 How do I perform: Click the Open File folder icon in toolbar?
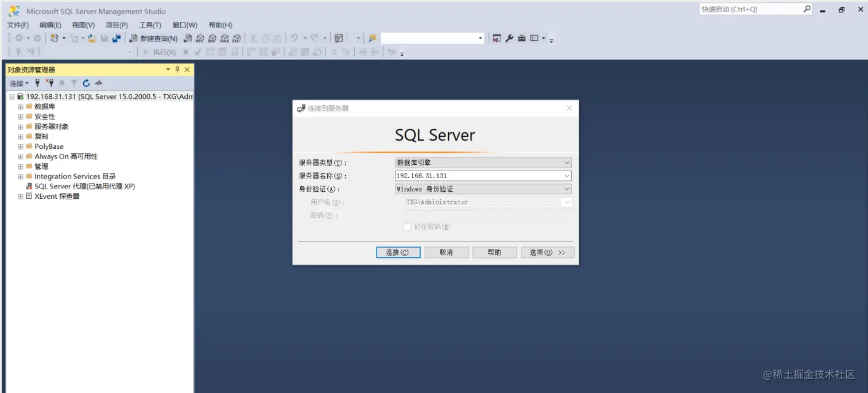[x=91, y=38]
